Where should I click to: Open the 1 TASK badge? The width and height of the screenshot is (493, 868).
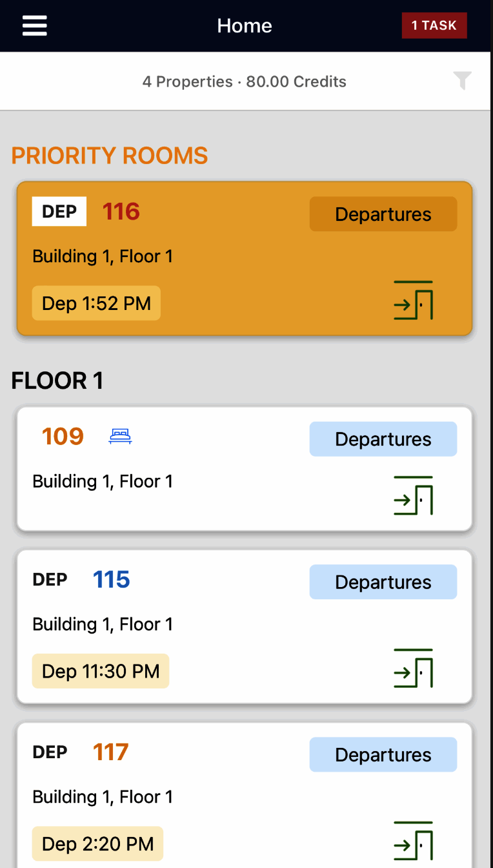(x=434, y=26)
